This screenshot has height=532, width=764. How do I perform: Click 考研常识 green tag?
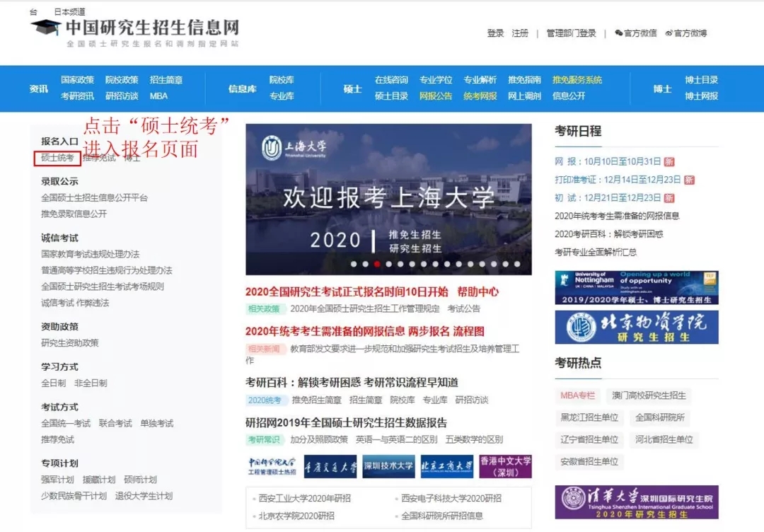point(264,440)
